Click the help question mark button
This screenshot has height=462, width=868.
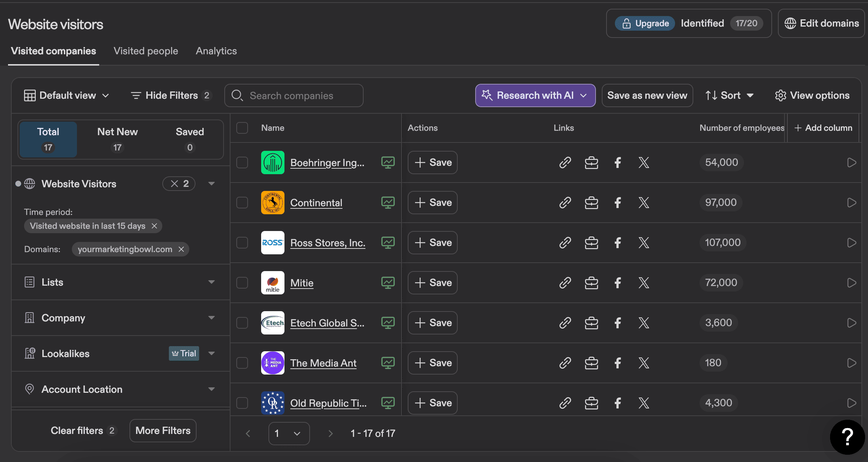(847, 436)
